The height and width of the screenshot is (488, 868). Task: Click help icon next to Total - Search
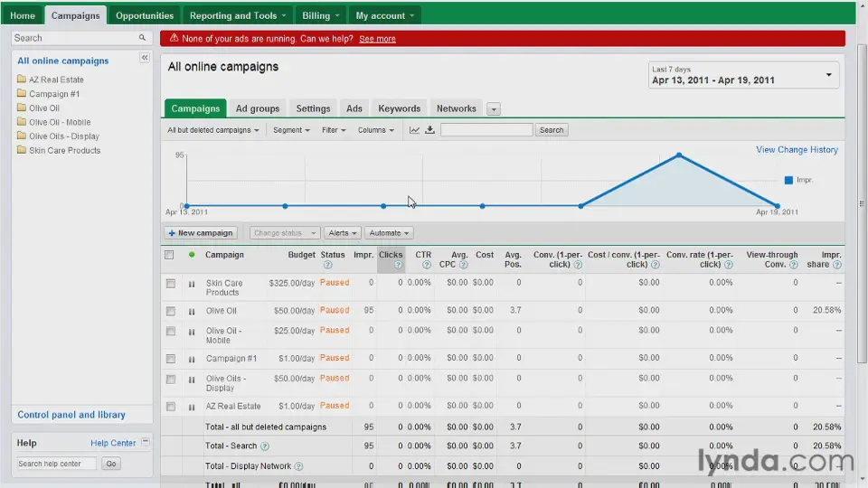point(265,446)
